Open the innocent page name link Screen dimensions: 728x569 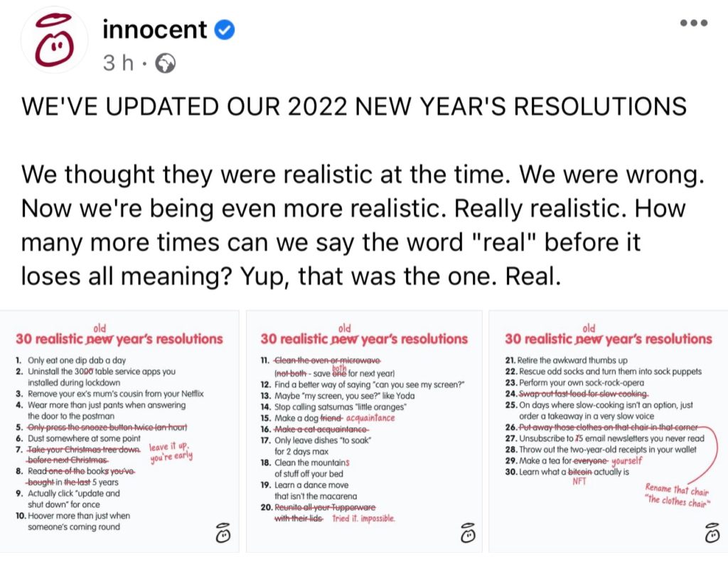click(x=154, y=29)
